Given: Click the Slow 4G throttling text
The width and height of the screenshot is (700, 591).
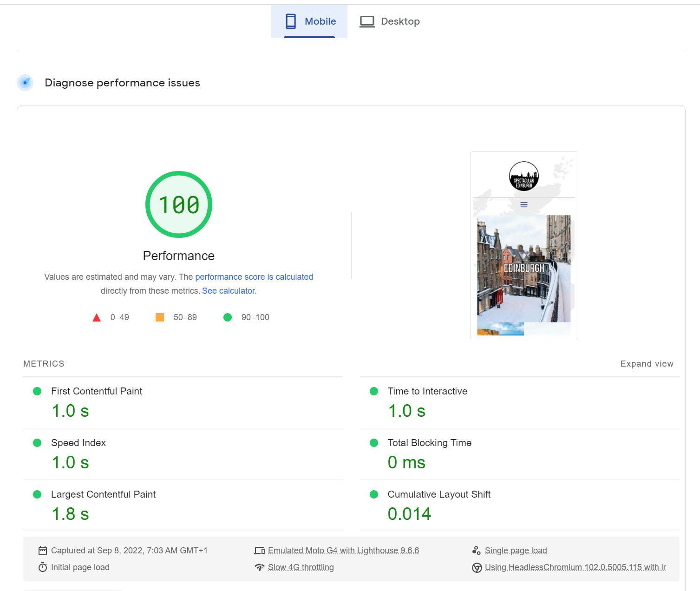Looking at the screenshot, I should 301,567.
